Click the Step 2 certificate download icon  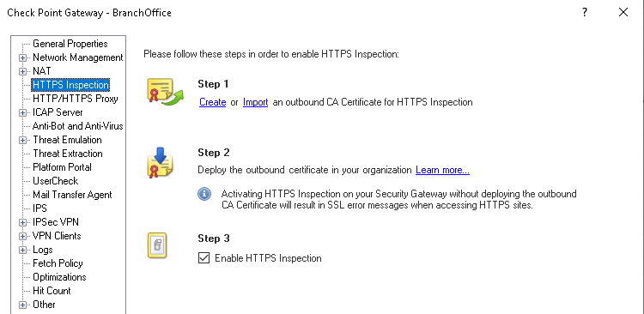[x=161, y=163]
